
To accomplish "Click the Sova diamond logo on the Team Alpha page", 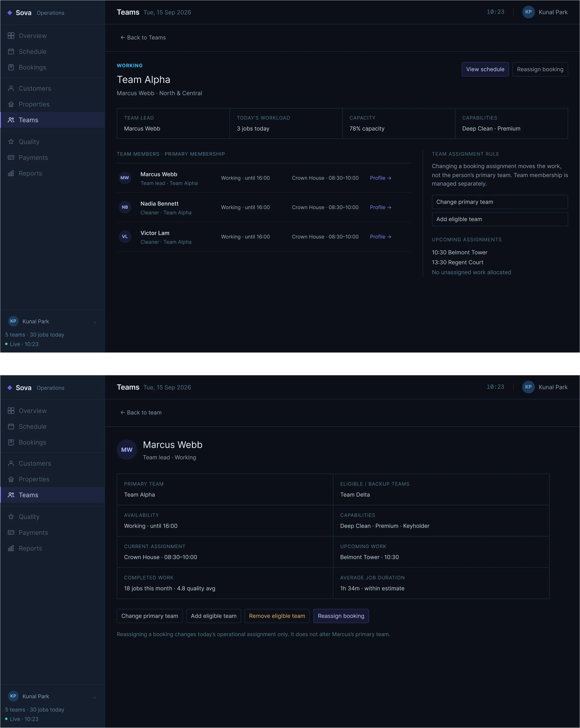I will pos(10,13).
